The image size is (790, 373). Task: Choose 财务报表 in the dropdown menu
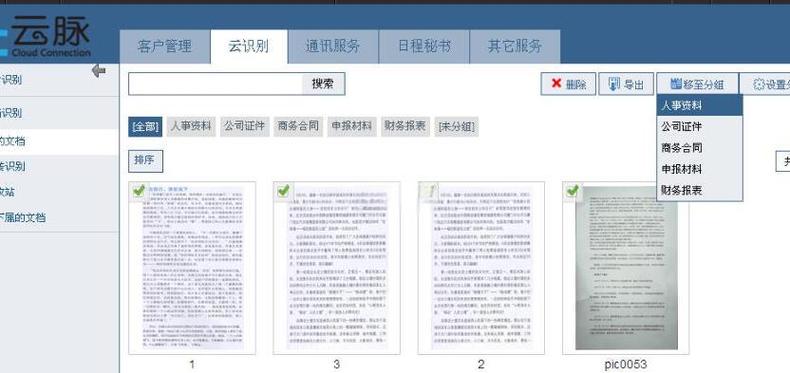[x=699, y=190]
